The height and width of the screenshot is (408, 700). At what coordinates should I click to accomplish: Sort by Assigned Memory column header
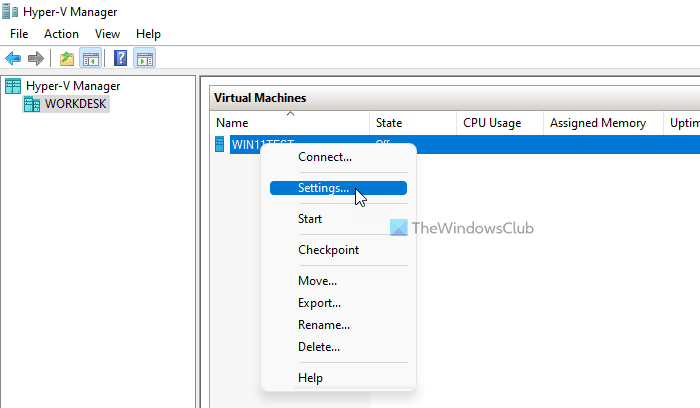(x=603, y=123)
